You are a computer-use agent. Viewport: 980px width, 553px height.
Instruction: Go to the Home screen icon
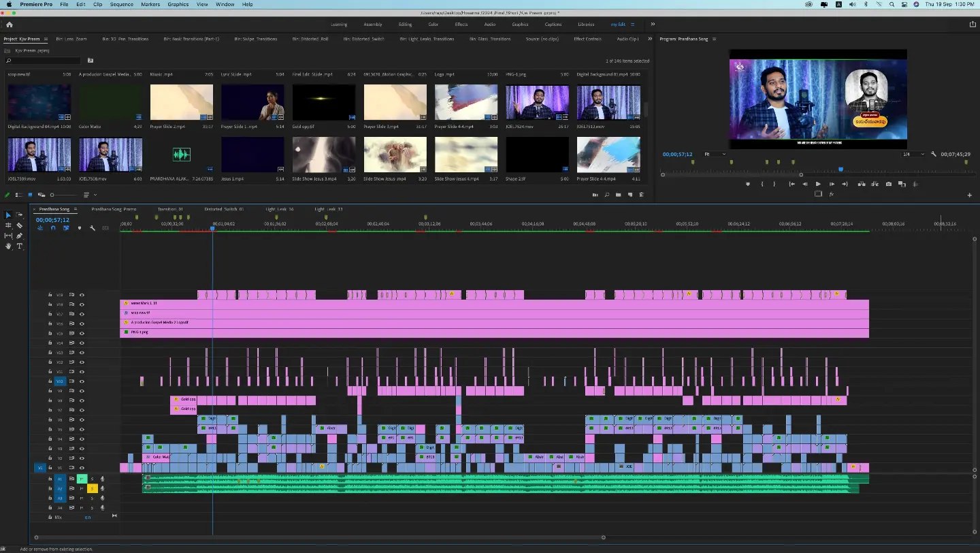(x=9, y=25)
